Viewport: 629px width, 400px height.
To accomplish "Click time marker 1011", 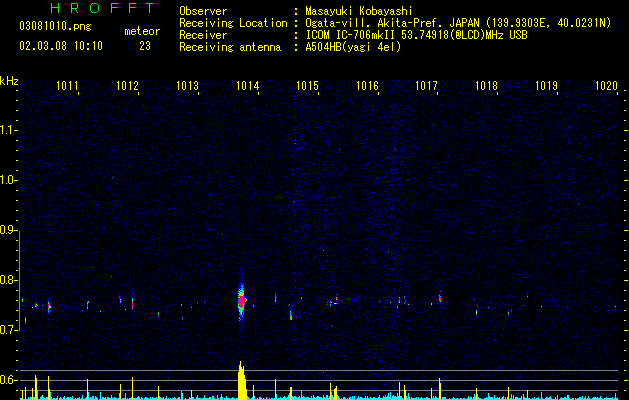I will 67,86.
